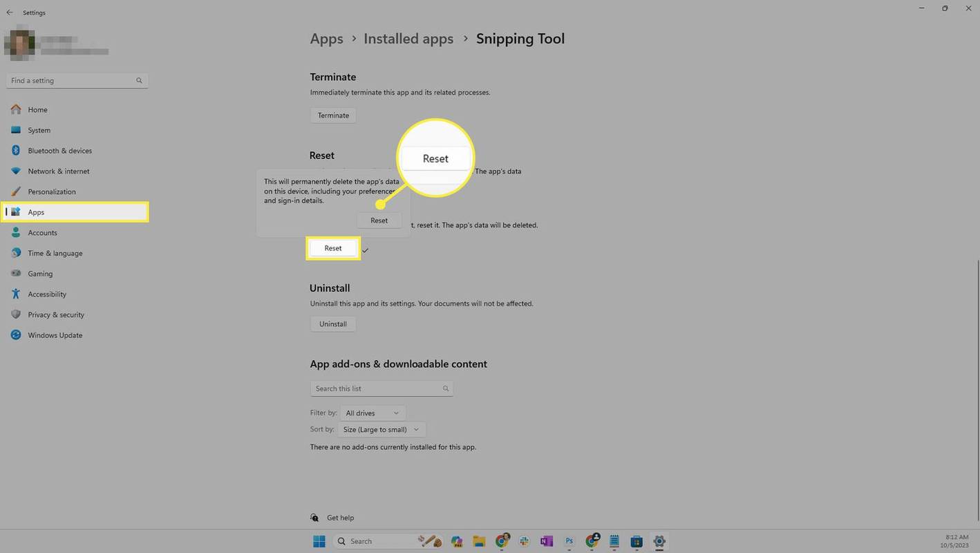This screenshot has width=980, height=553.
Task: Open the Windows Start menu
Action: pos(319,541)
